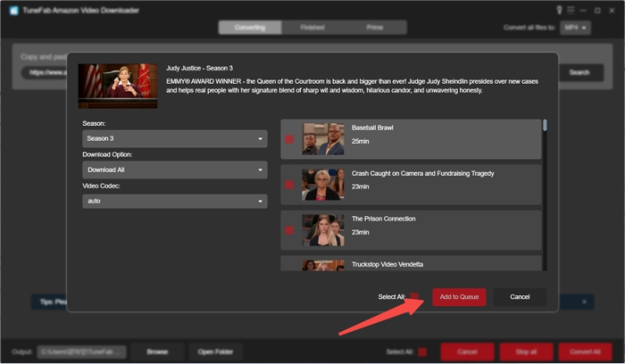Close the tips banner with its X
625x364 pixels.
(584, 302)
